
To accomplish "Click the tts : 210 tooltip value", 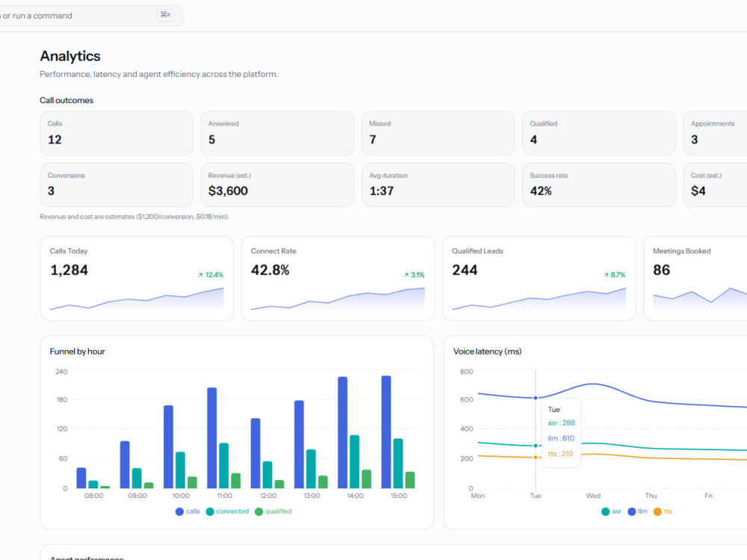I will coord(560,454).
